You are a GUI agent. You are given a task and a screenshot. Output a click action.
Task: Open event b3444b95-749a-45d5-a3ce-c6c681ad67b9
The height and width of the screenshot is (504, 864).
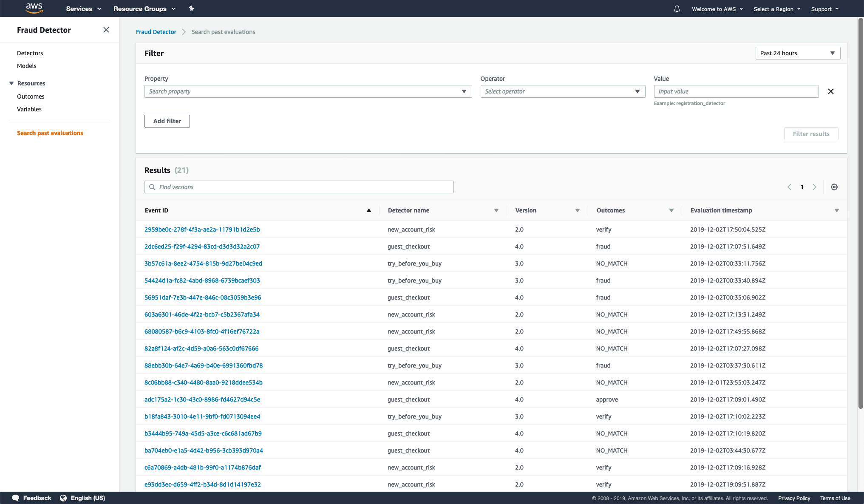(x=203, y=433)
